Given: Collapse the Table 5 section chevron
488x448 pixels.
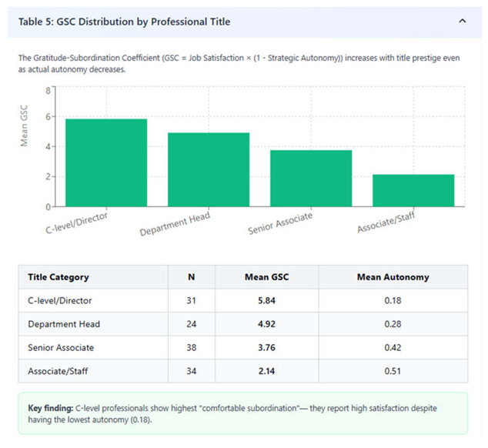Looking at the screenshot, I should pos(462,22).
